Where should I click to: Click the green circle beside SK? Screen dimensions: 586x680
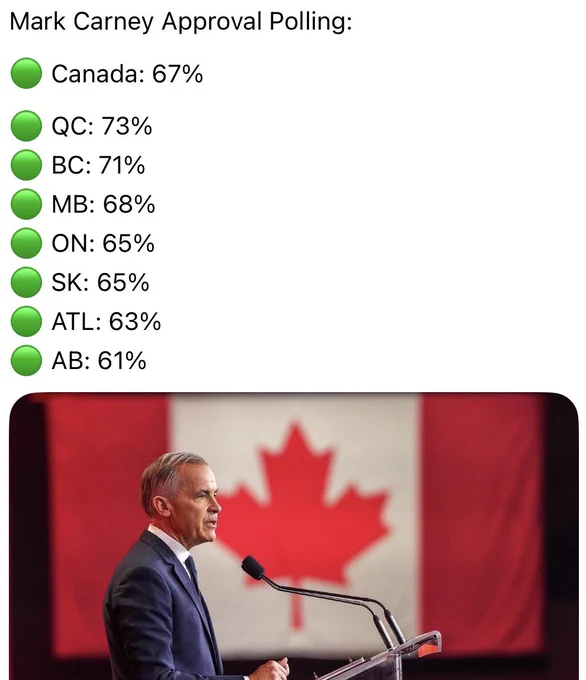26,282
